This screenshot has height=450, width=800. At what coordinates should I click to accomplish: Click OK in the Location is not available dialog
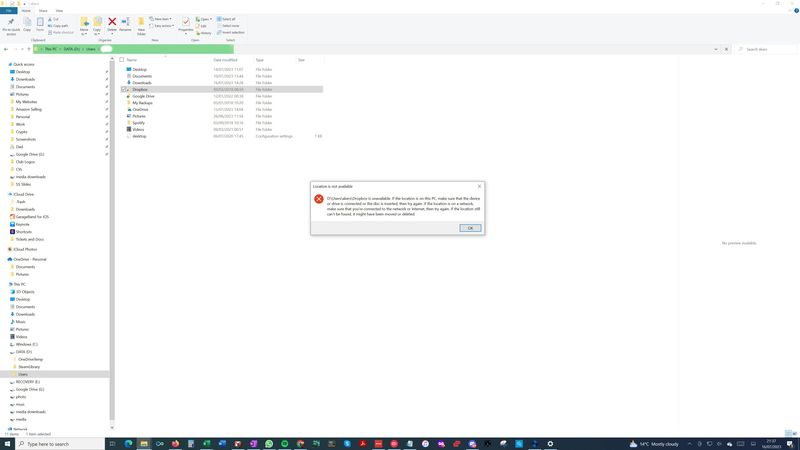coord(470,228)
